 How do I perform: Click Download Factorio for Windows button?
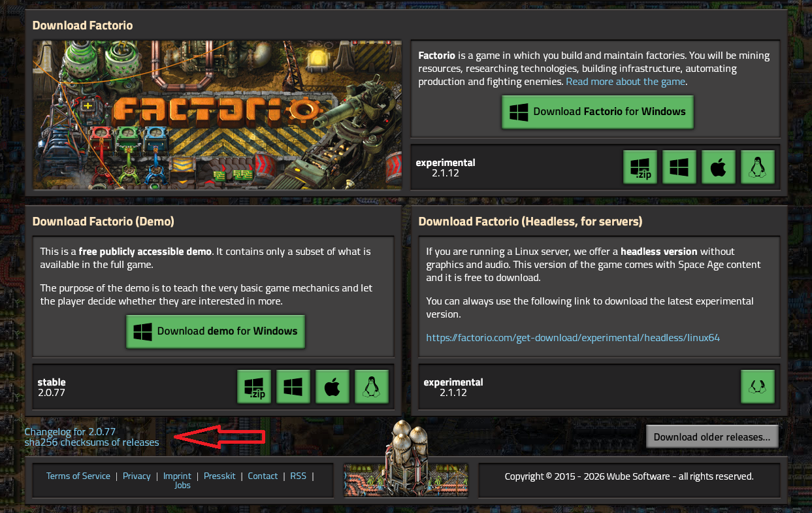click(598, 112)
